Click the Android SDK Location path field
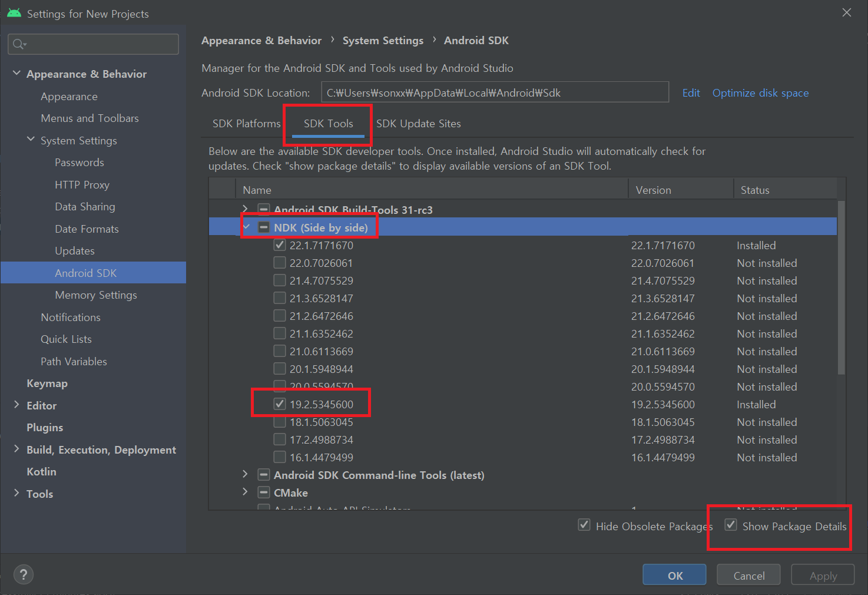The image size is (868, 595). (x=495, y=92)
